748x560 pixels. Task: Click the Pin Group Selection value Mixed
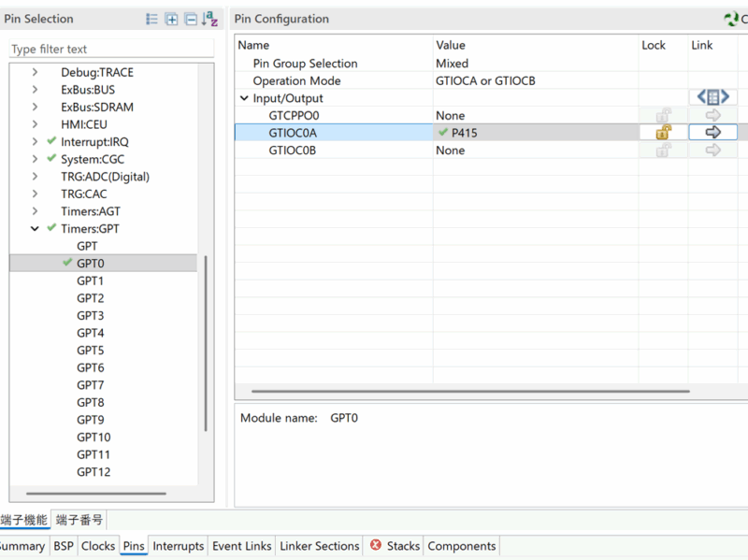(x=452, y=64)
